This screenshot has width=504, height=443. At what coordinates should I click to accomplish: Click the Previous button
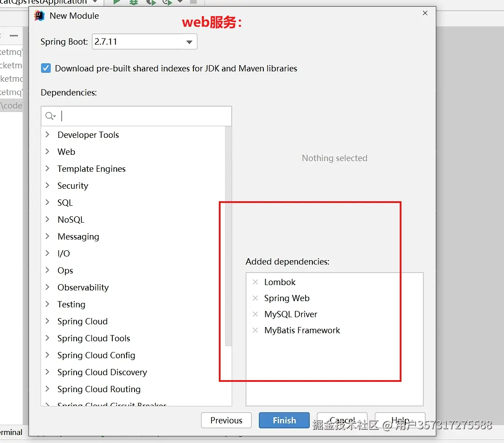pos(226,420)
